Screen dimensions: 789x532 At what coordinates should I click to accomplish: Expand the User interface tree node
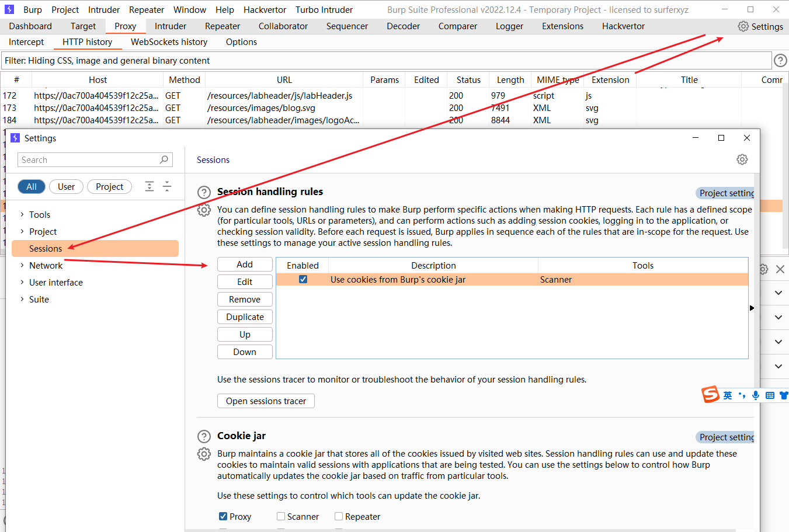click(22, 282)
